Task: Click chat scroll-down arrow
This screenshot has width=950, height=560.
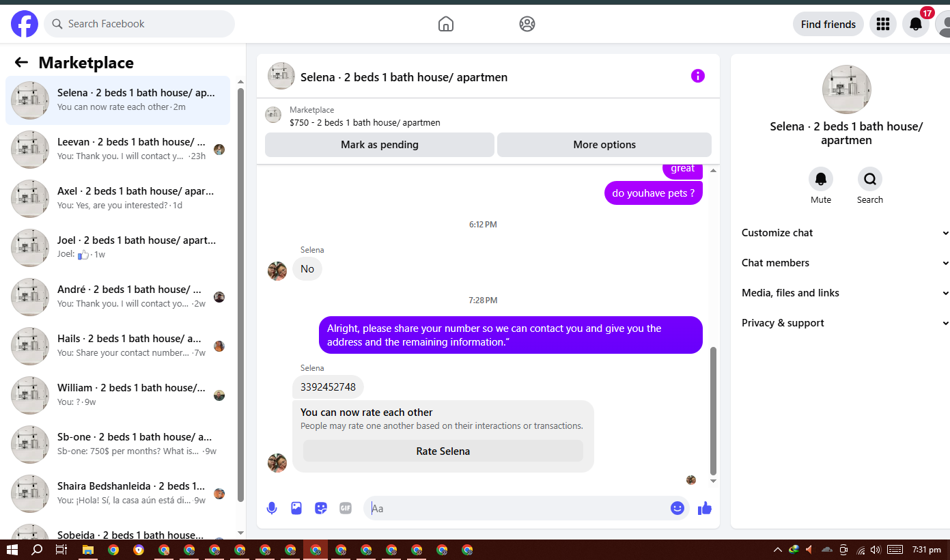Action: (x=714, y=481)
